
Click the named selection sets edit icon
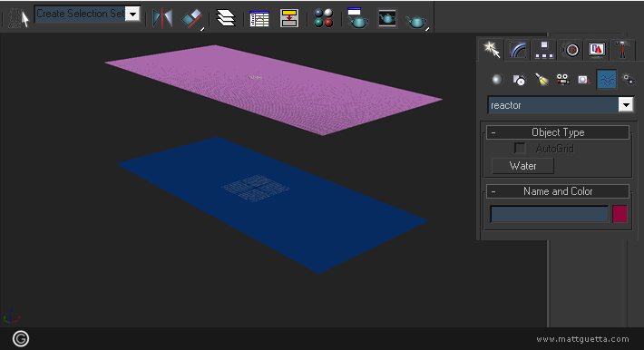tap(19, 19)
